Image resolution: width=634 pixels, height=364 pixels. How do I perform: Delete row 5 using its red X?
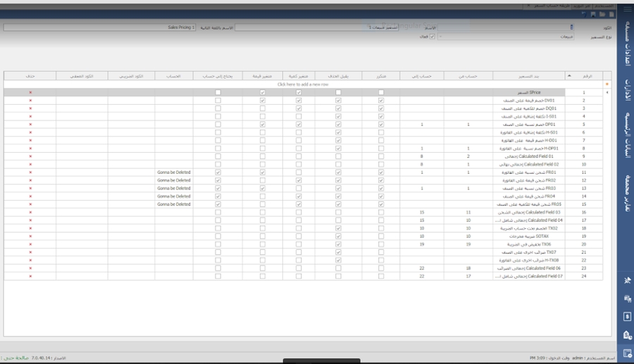(x=30, y=124)
